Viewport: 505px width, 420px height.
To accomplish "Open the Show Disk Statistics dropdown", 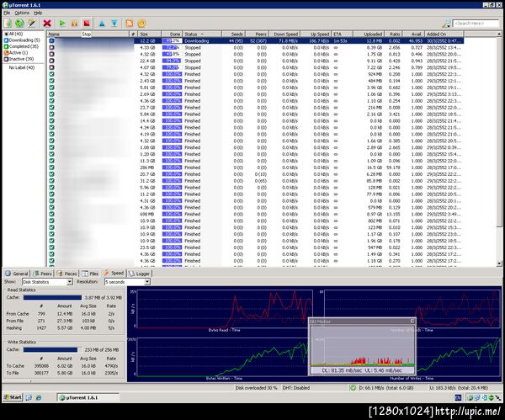I will (47, 282).
